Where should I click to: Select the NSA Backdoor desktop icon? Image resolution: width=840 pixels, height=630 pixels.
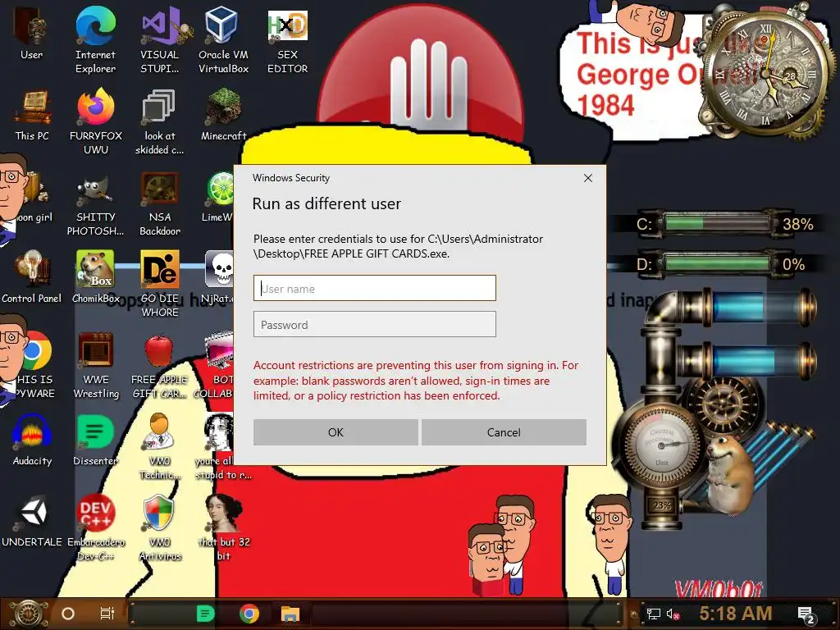point(160,203)
